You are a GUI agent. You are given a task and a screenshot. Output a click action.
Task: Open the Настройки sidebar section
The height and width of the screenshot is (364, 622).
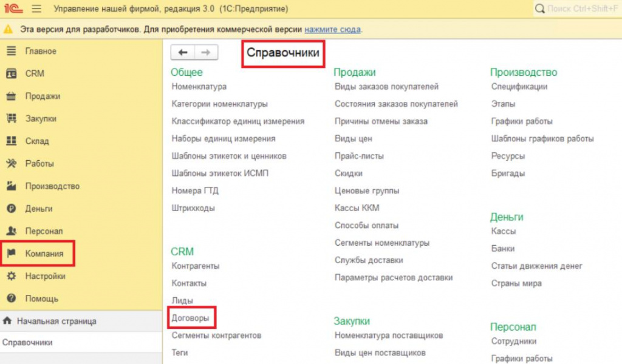45,276
